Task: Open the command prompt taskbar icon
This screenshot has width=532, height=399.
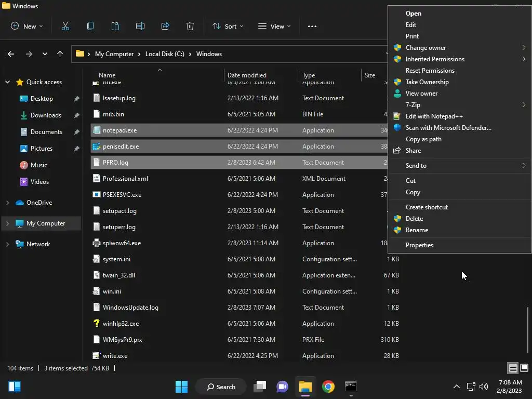Action: click(351, 387)
